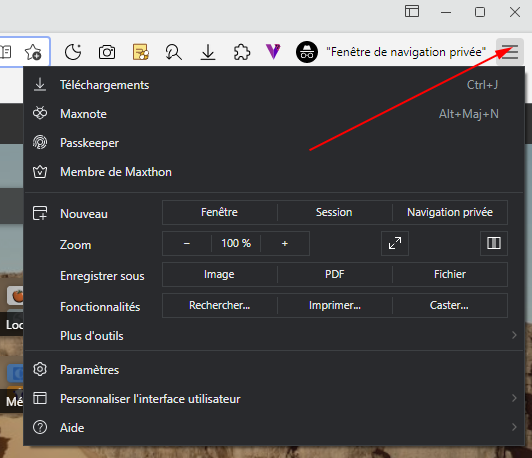The height and width of the screenshot is (458, 532).
Task: Open the extensions puzzle icon
Action: 242,52
